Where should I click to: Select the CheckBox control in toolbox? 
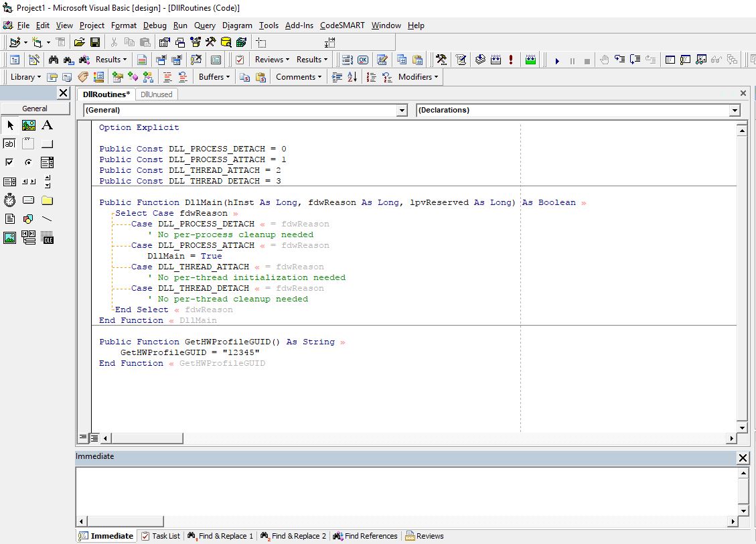pos(9,163)
